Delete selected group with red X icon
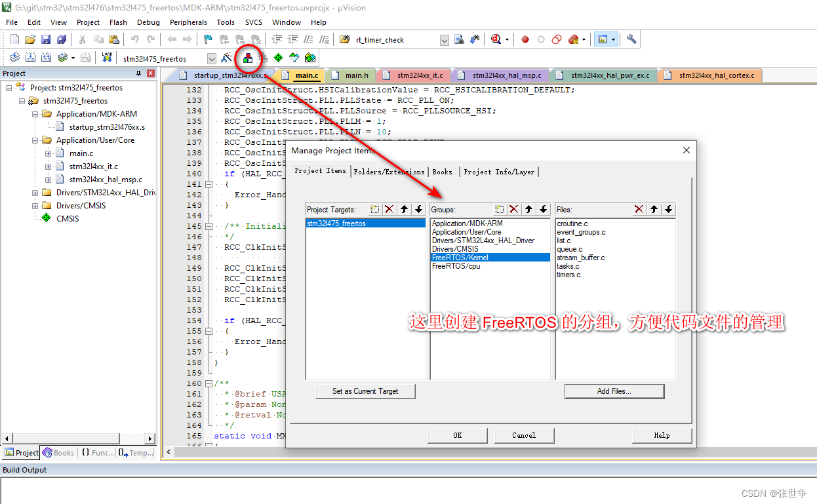 (x=514, y=210)
